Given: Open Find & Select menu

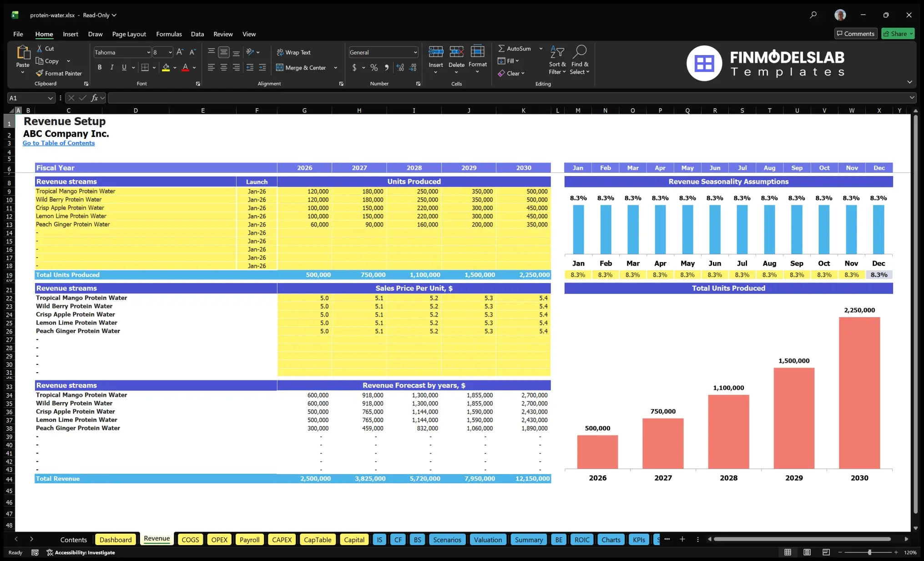Looking at the screenshot, I should 580,60.
